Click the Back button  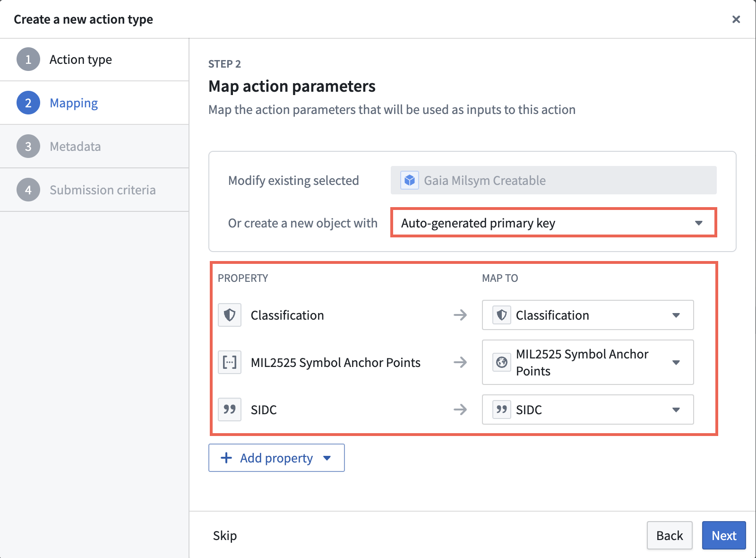click(670, 535)
